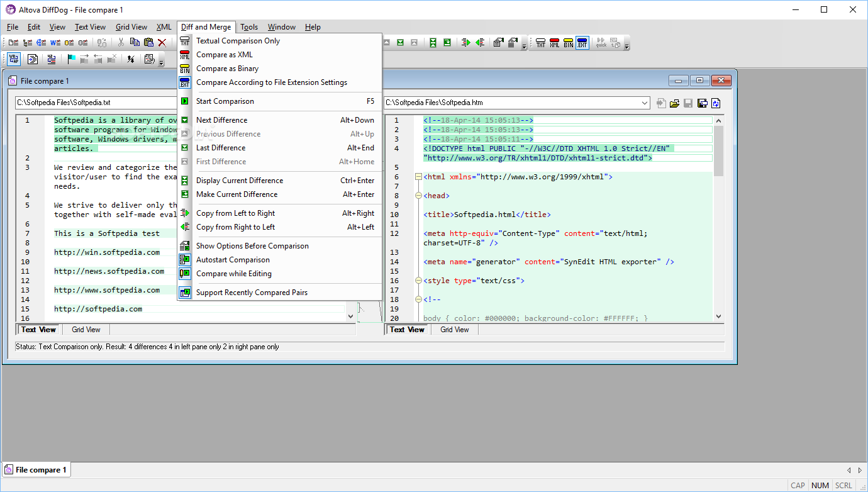Click the right pane Open file folder icon
The height and width of the screenshot is (492, 868).
(674, 103)
